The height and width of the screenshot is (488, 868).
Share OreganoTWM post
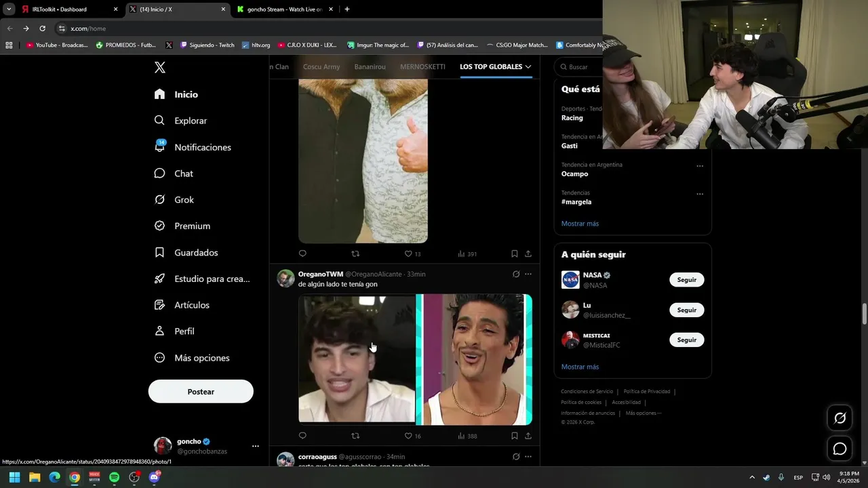coord(528,436)
